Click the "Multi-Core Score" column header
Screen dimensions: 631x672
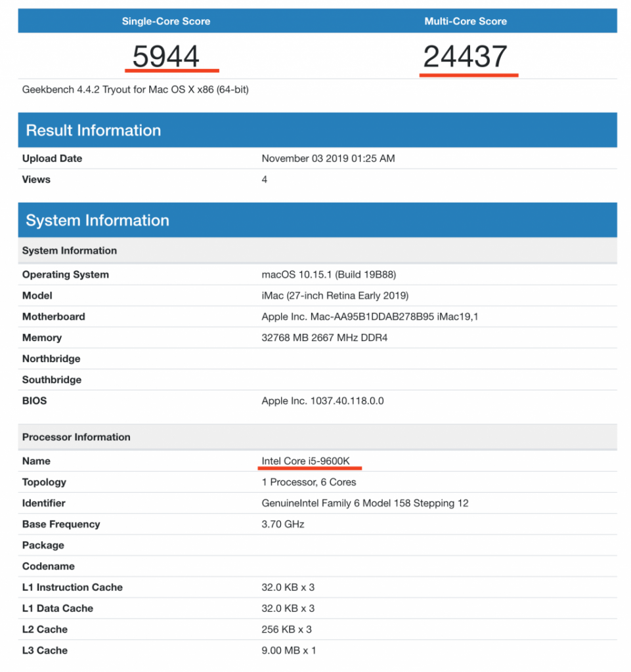[466, 21]
